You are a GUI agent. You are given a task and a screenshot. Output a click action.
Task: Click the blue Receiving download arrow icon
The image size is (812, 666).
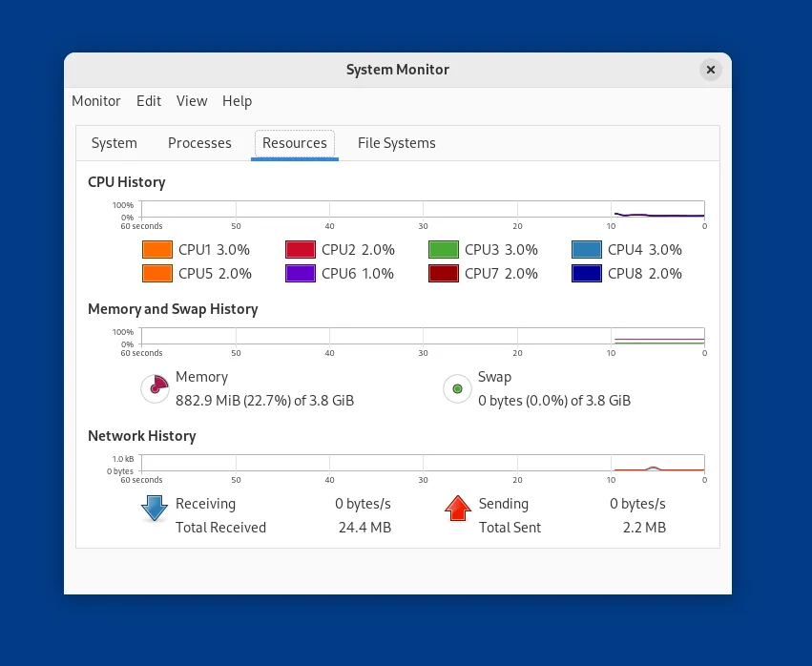tap(154, 509)
